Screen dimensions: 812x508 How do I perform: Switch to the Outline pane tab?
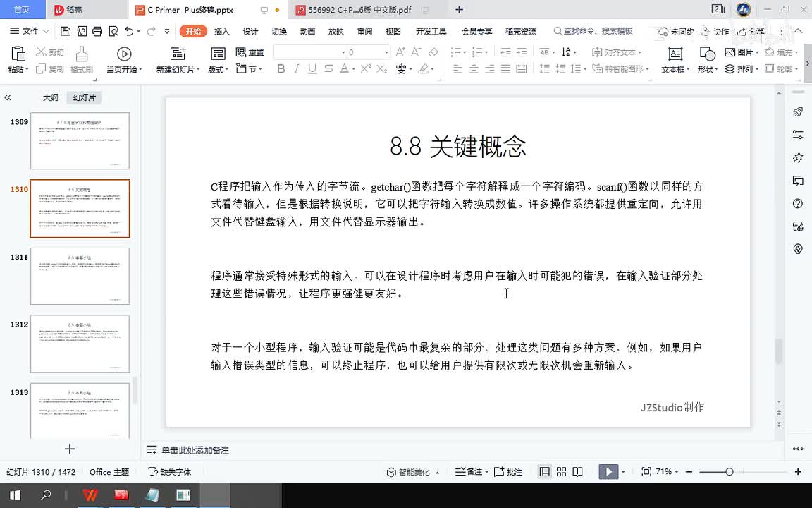coord(50,97)
